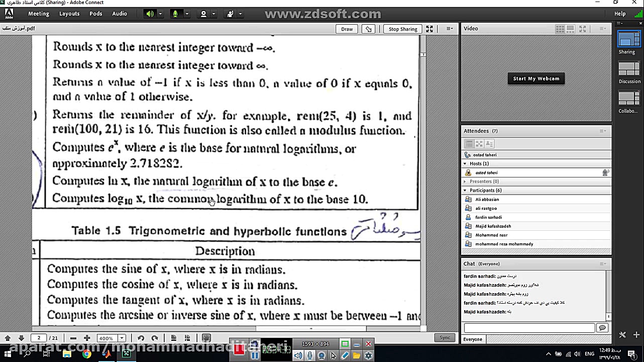Select participant Majid kafashzadeh
The image size is (644, 362).
(536, 226)
